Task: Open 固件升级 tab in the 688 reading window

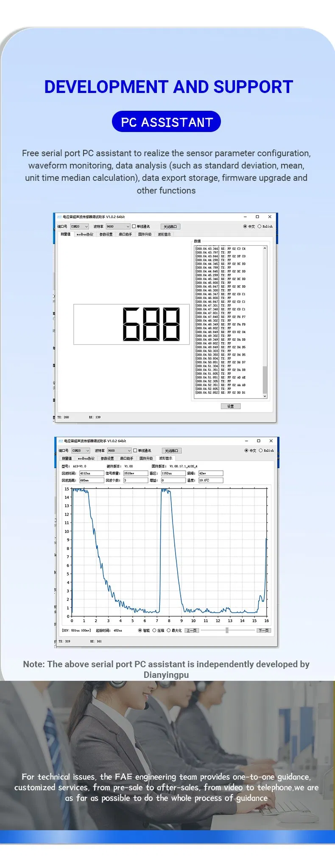Action: pos(145,234)
